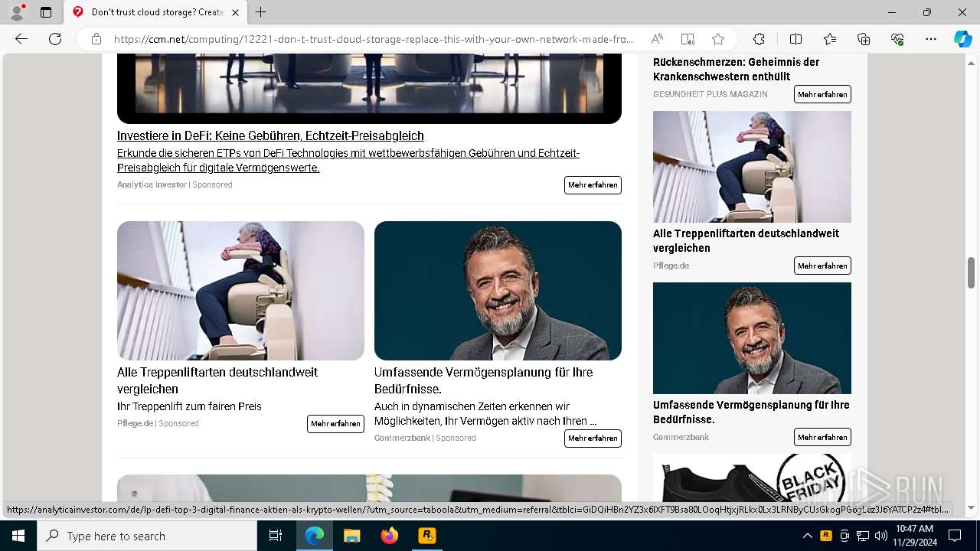Open the Extensions puzzle icon
This screenshot has width=980, height=551.
759,39
